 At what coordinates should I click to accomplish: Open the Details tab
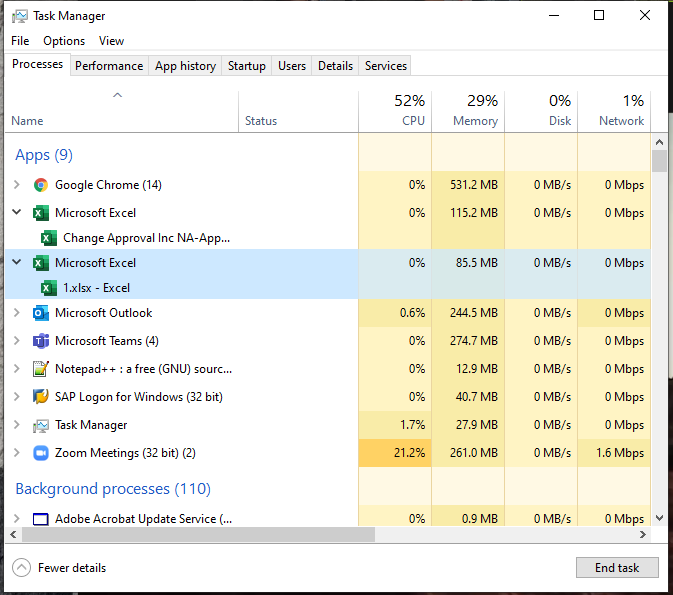(x=335, y=66)
